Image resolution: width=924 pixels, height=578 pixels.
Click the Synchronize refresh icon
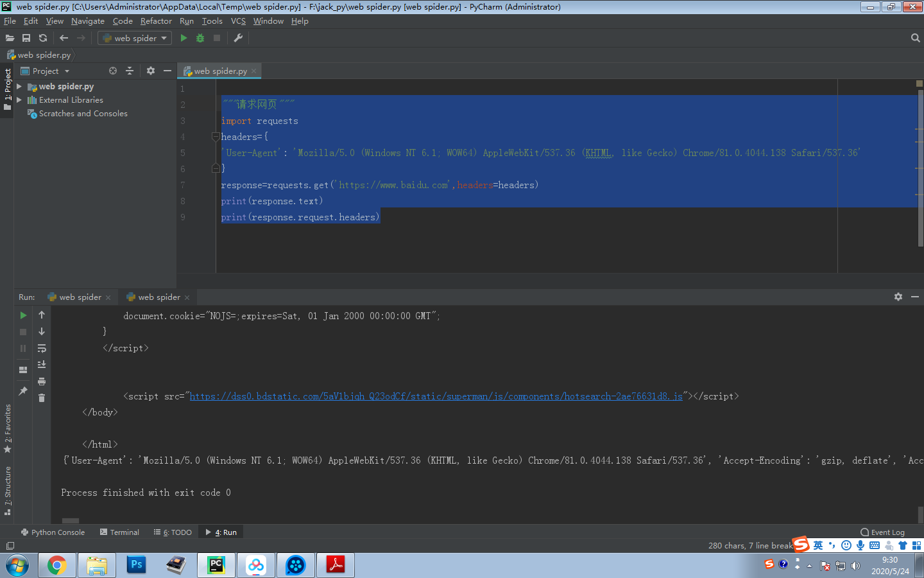coord(43,38)
